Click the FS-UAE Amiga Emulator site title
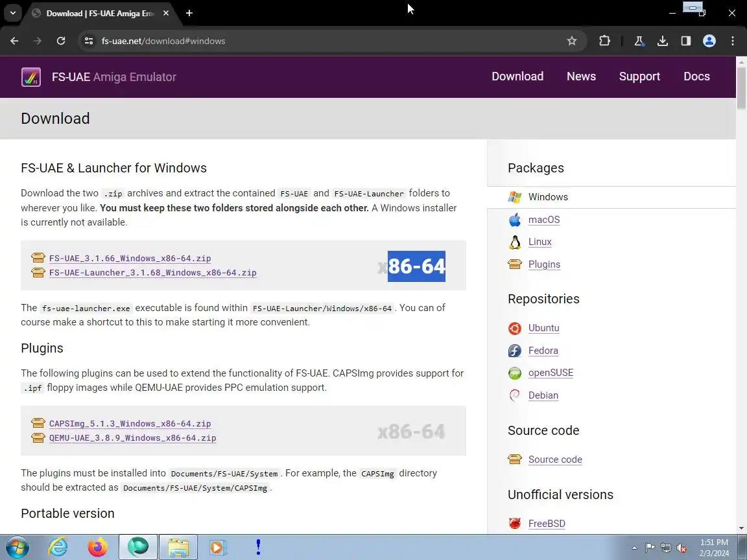Viewport: 747px width, 560px height. point(114,76)
